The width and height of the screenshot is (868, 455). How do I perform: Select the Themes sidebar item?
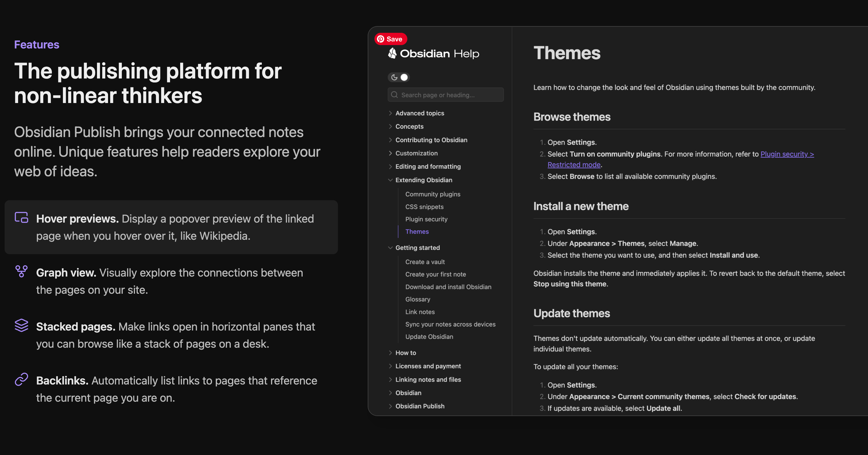click(x=417, y=231)
